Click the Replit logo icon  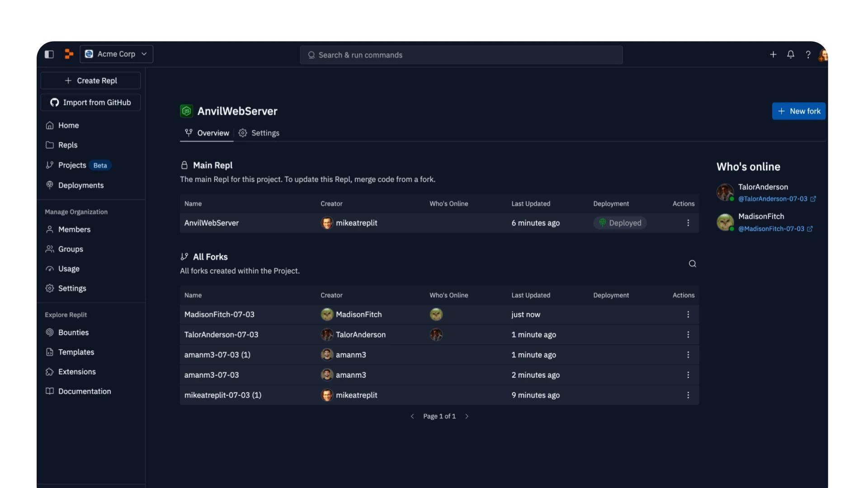click(69, 54)
